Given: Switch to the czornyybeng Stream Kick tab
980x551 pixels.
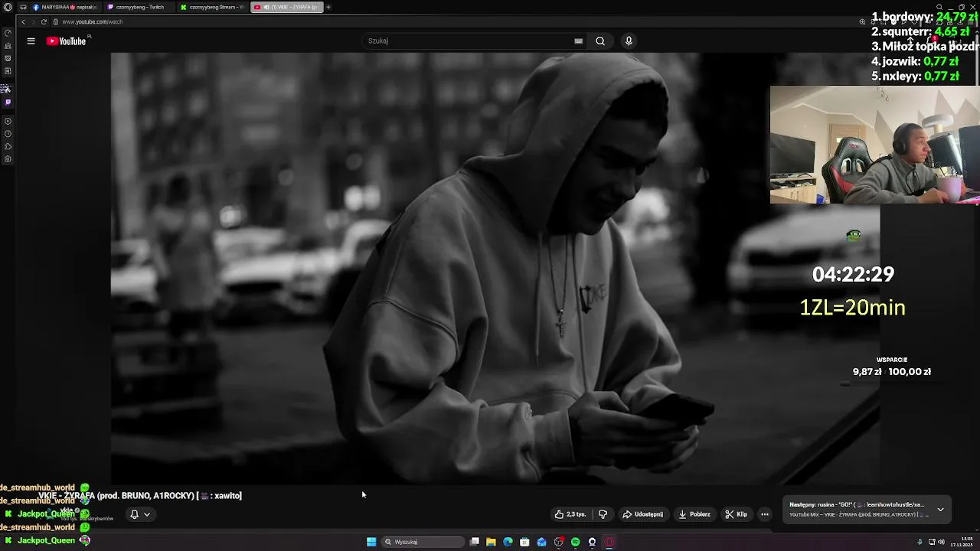Looking at the screenshot, I should click(212, 7).
